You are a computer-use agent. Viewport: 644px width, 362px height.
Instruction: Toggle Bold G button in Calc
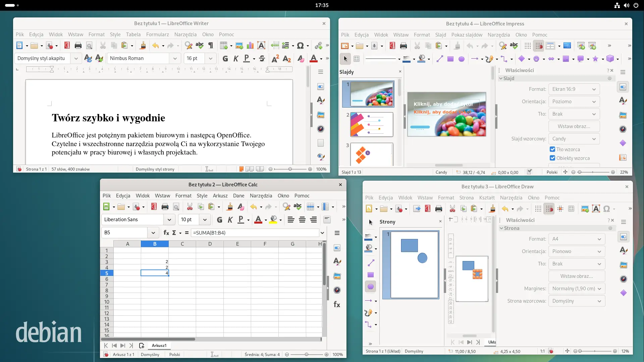(220, 220)
